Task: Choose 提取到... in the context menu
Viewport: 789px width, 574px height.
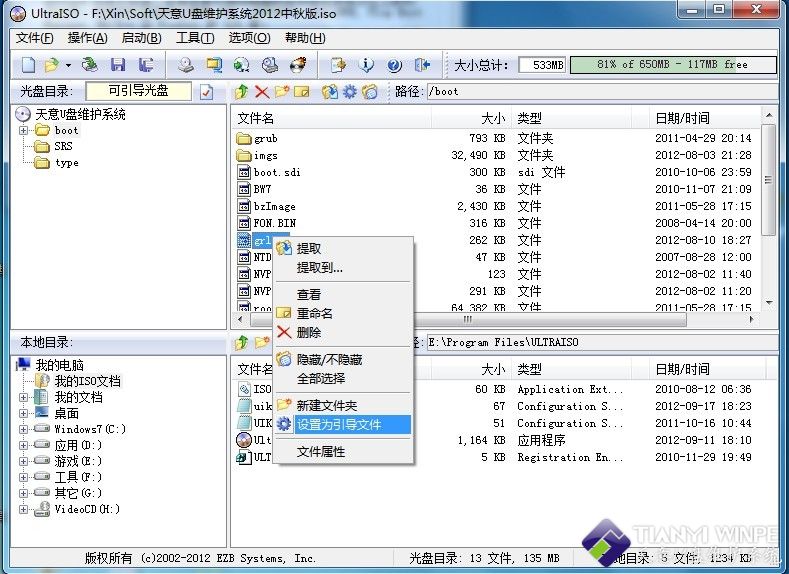Action: pos(343,268)
